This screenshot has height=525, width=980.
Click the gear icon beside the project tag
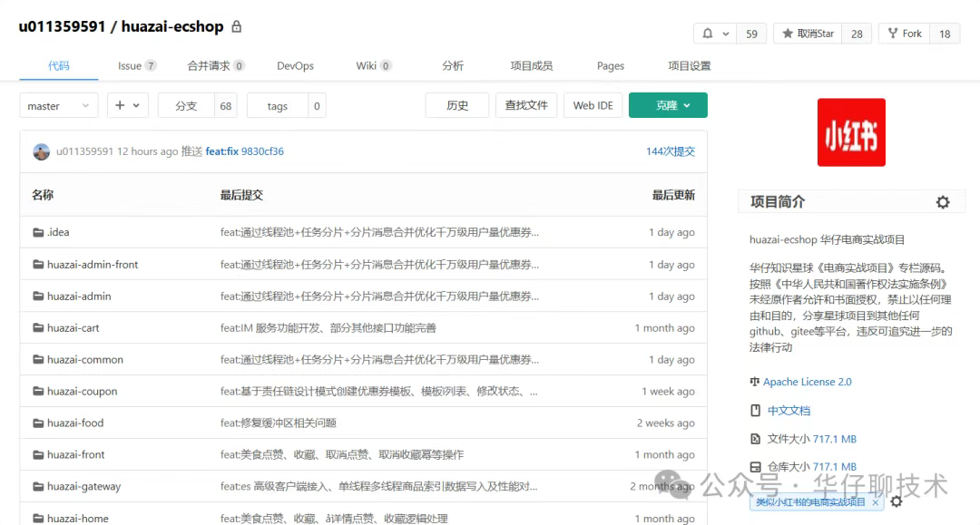click(x=897, y=501)
